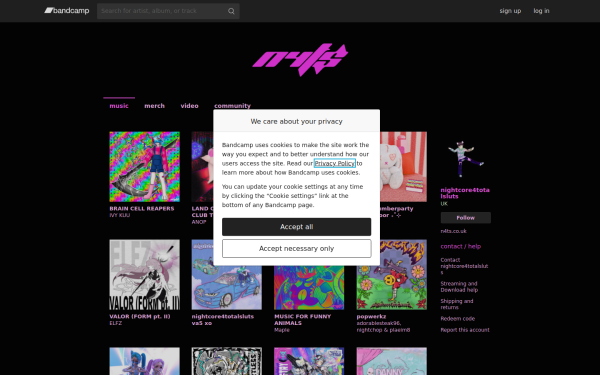Open the community tab
Image resolution: width=600 pixels, height=375 pixels.
click(232, 106)
